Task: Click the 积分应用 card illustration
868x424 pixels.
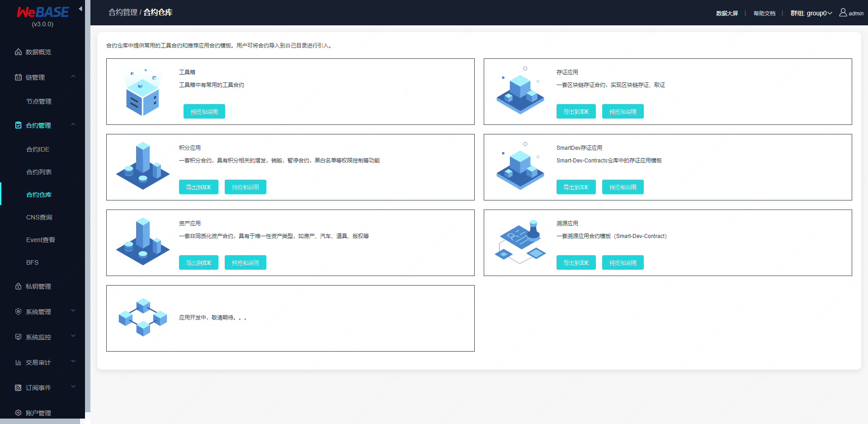Action: [x=143, y=166]
